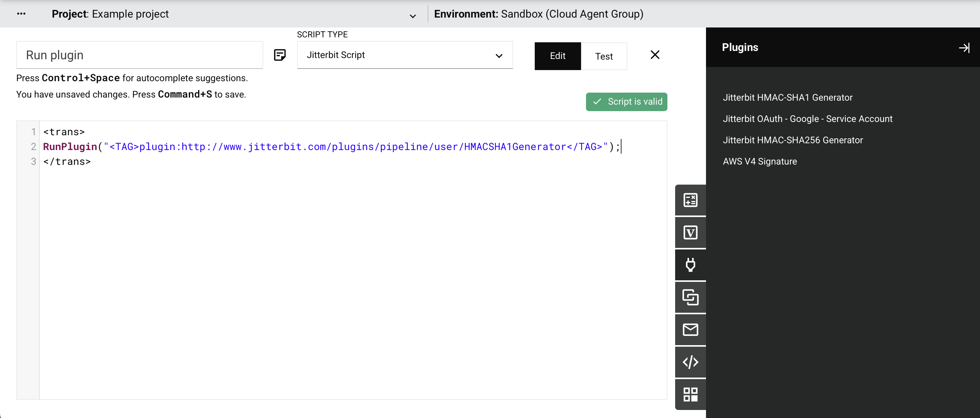This screenshot has height=418, width=980.
Task: Select the Plugins plug icon tab
Action: (690, 265)
